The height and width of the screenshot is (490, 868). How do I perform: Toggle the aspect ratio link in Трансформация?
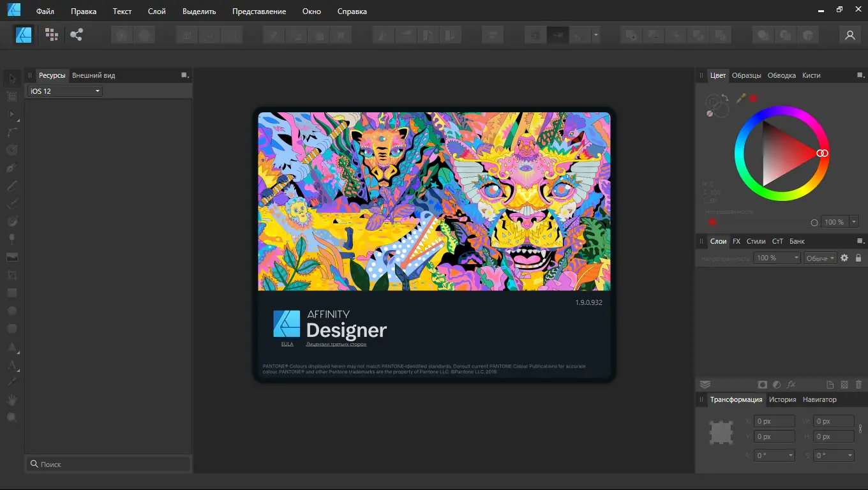[x=860, y=429]
